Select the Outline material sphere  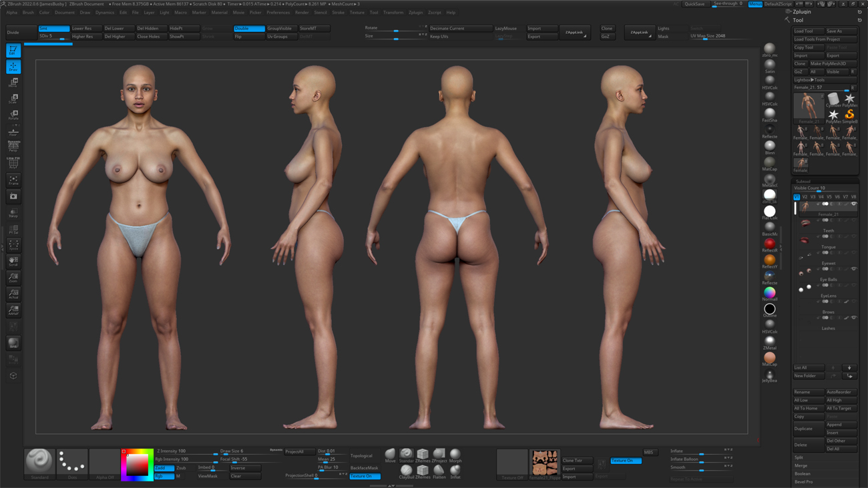770,310
